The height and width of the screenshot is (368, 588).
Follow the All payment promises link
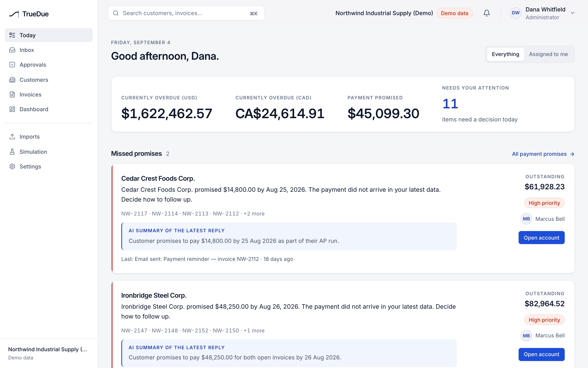(x=543, y=154)
